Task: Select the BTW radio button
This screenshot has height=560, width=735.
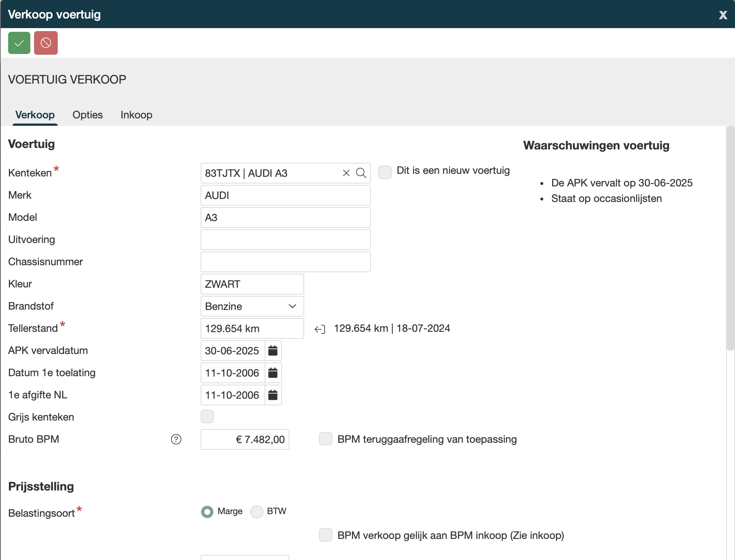Action: 257,512
